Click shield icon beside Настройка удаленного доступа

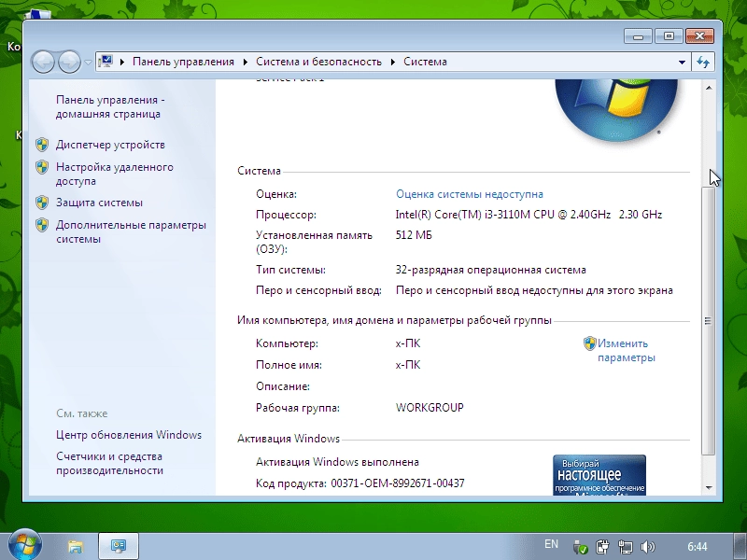[x=42, y=167]
